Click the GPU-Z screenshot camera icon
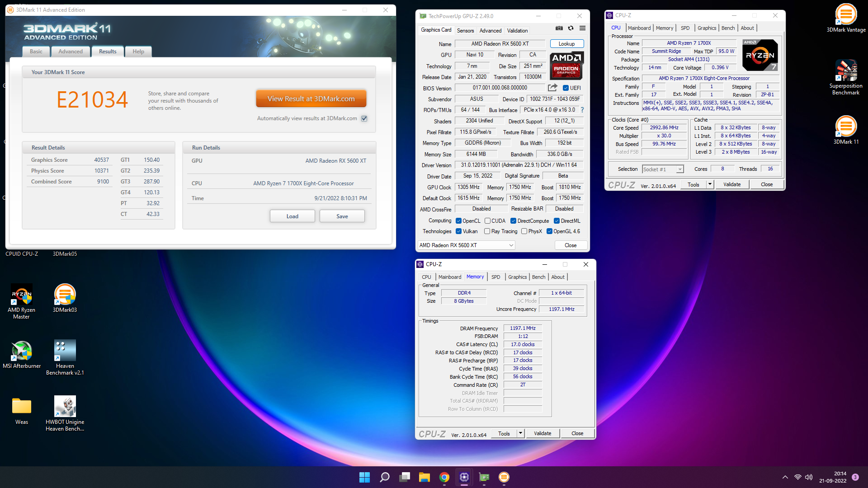868x488 pixels. pyautogui.click(x=559, y=28)
